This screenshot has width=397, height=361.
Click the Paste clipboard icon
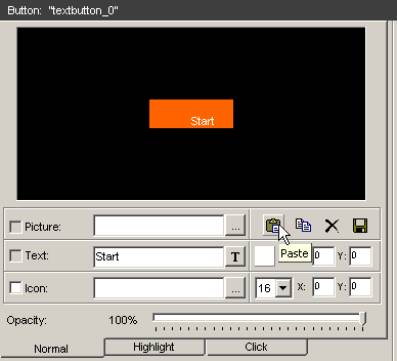[274, 226]
